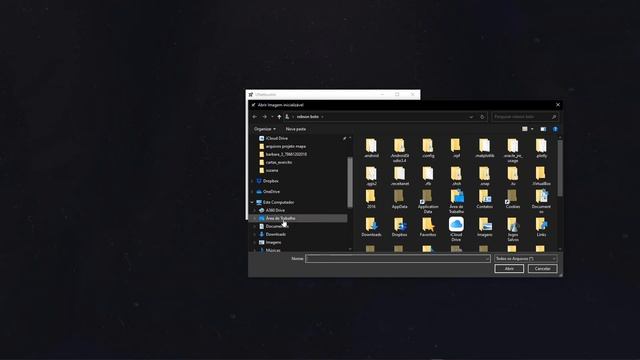640x360 pixels.
Task: Focus the Pesquisar search box
Action: 525,117
